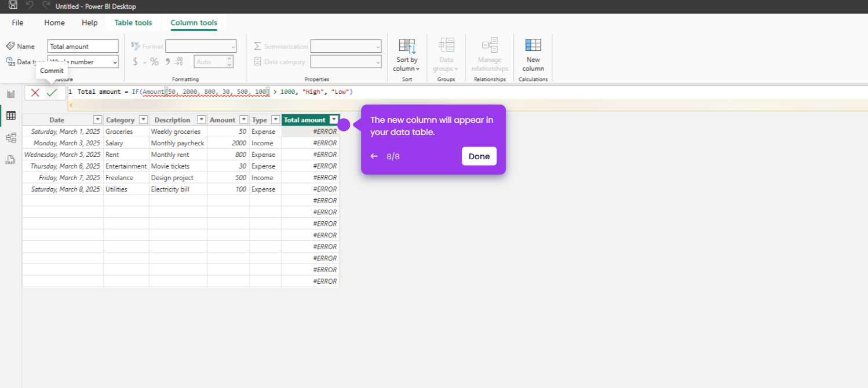Click the dollar currency format icon

click(135, 61)
